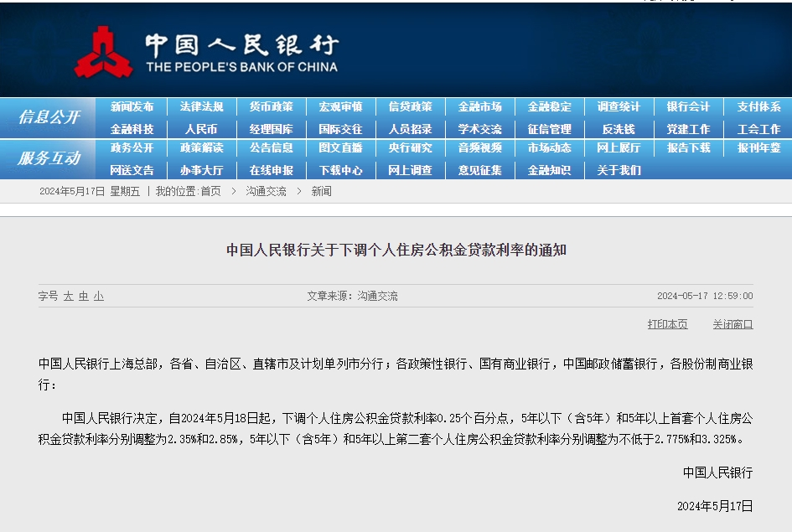The width and height of the screenshot is (792, 532).
Task: Go to 沟通交流 via the breadcrumb
Action: (264, 191)
